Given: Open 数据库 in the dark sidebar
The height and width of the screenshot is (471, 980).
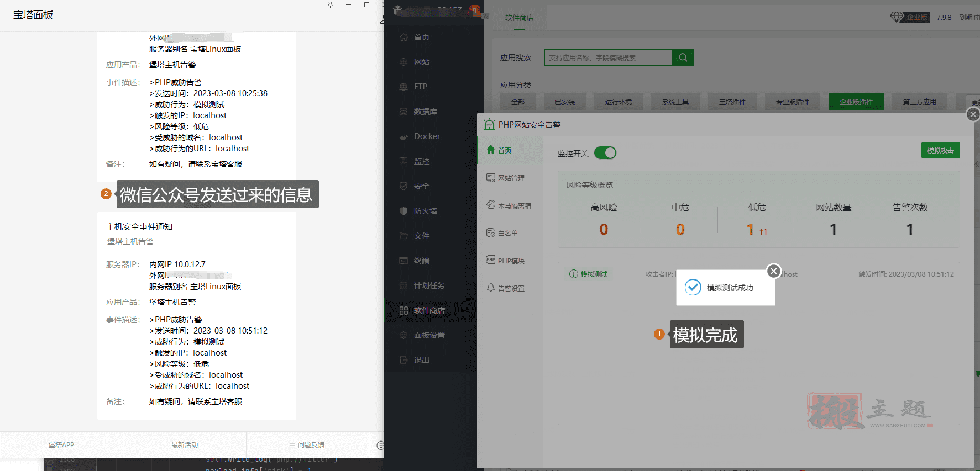Looking at the screenshot, I should click(x=426, y=112).
